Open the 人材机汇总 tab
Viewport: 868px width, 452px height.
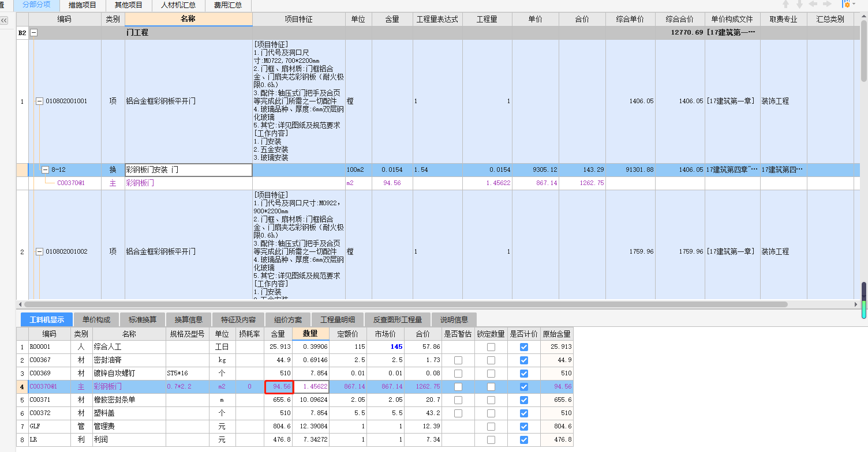tap(178, 5)
